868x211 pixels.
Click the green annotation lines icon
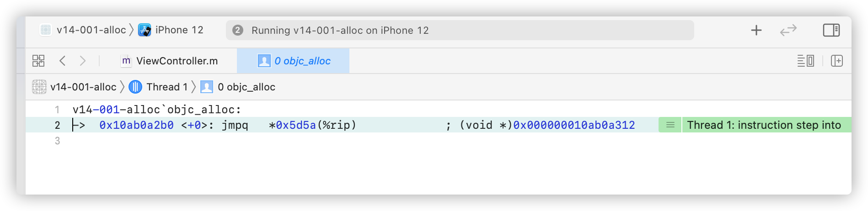[x=670, y=125]
